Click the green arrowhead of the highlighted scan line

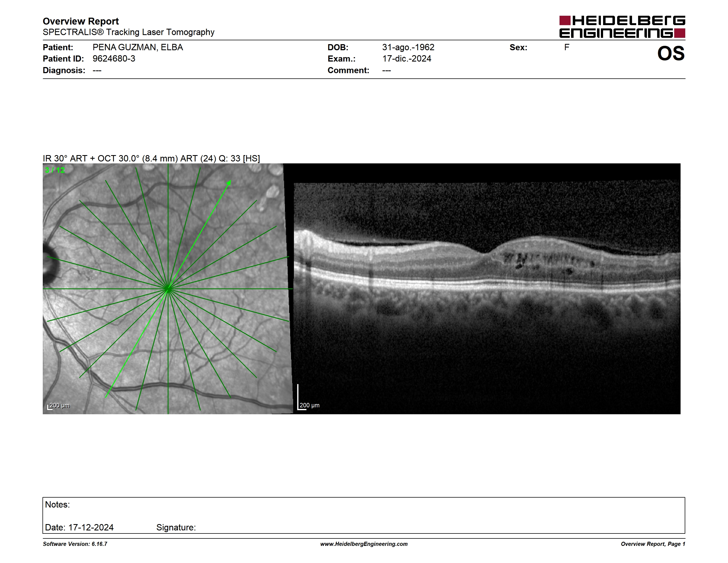point(229,183)
